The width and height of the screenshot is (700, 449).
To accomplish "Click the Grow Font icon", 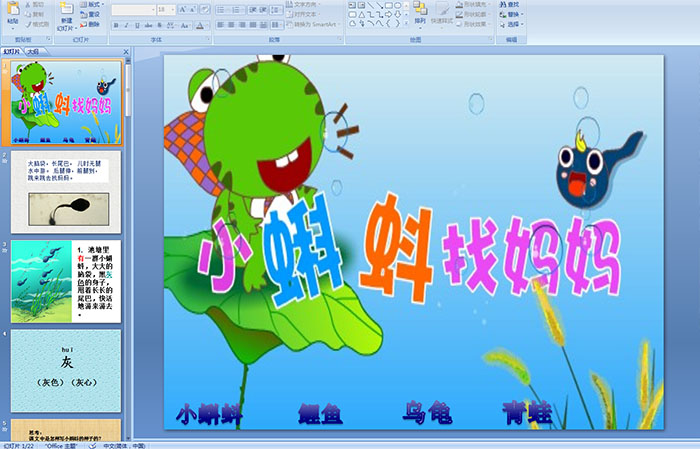I will click(183, 9).
